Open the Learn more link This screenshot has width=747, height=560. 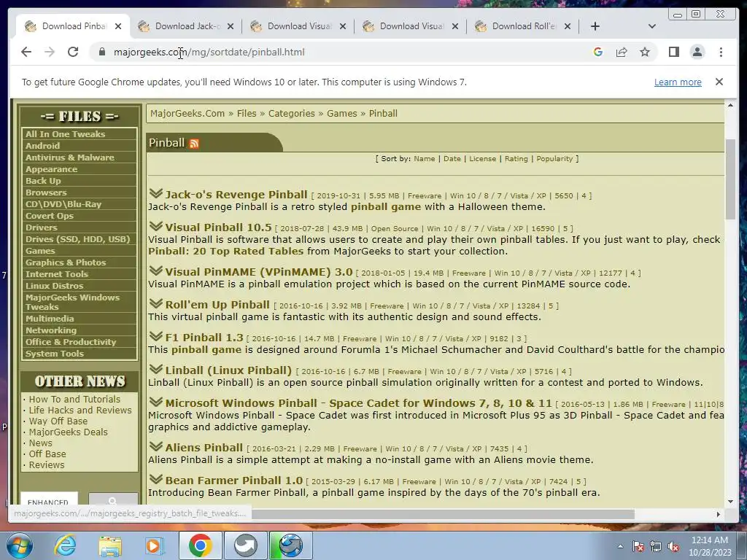coord(678,82)
